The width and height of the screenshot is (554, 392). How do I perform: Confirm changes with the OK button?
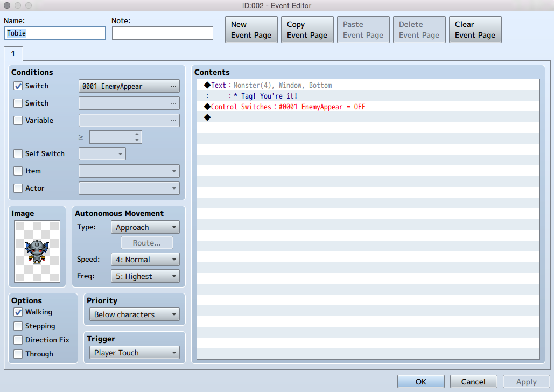421,382
